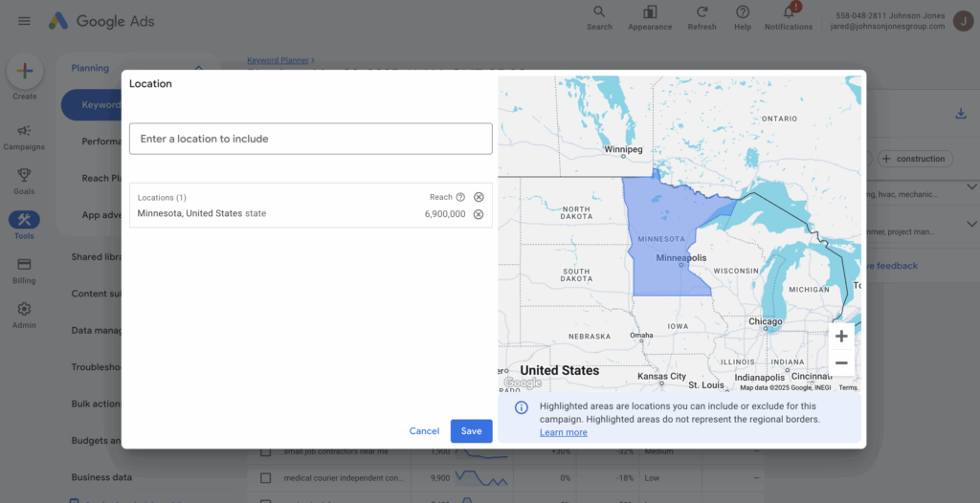Viewport: 980px width, 503px height.
Task: Click the Keyword Planner breadcrumb
Action: [278, 60]
